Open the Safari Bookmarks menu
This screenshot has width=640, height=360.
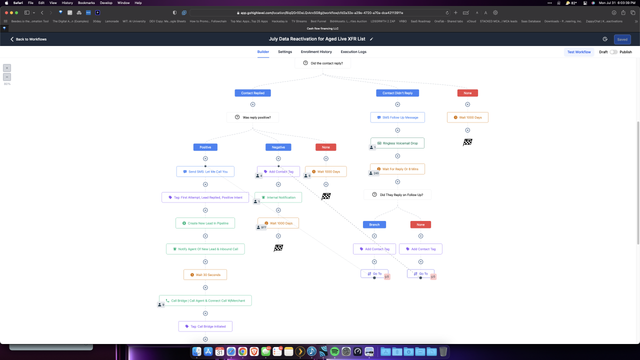coord(86,3)
